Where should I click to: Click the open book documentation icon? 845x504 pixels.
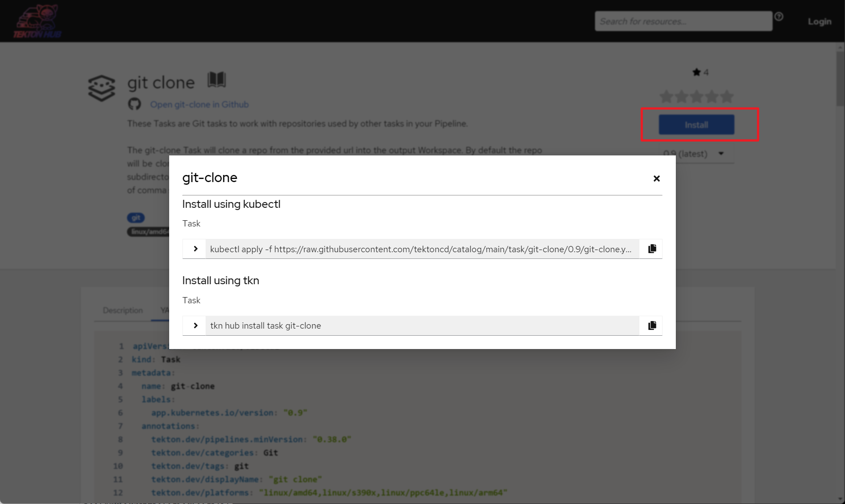coord(217,80)
